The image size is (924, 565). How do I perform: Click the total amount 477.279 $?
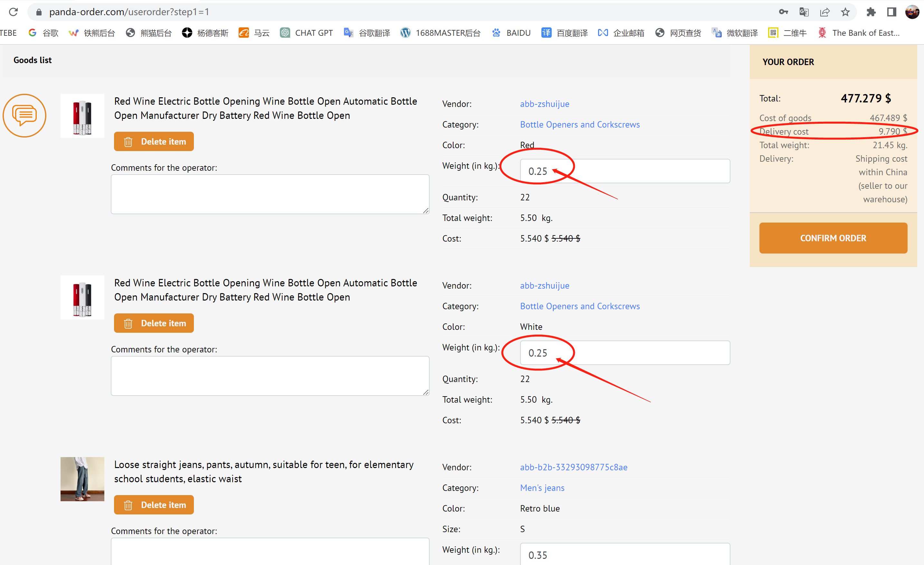click(866, 98)
